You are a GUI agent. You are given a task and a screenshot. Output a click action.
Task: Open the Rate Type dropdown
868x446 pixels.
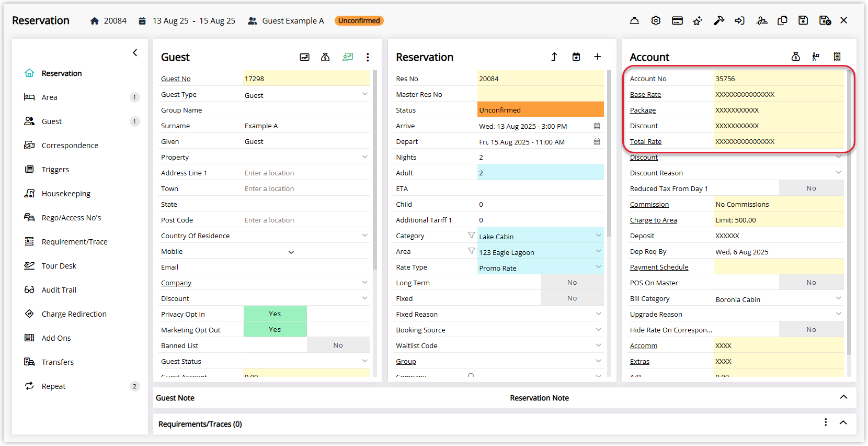(x=598, y=267)
